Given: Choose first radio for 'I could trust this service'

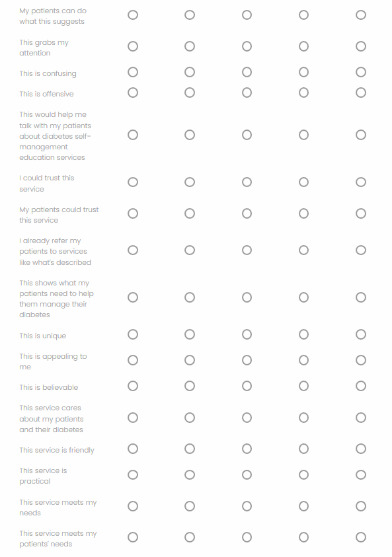Looking at the screenshot, I should [x=133, y=182].
